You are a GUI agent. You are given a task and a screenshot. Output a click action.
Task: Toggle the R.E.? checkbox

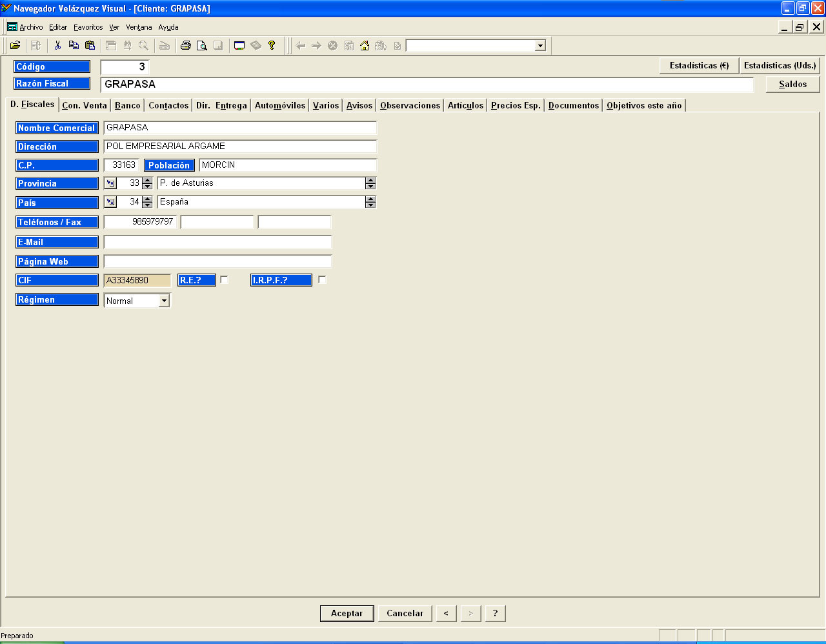(224, 280)
